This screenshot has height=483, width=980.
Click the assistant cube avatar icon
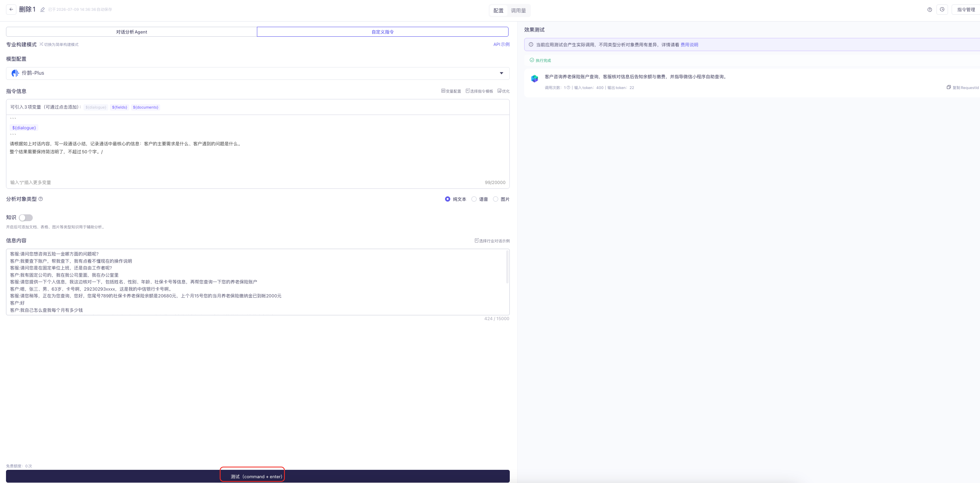(535, 79)
